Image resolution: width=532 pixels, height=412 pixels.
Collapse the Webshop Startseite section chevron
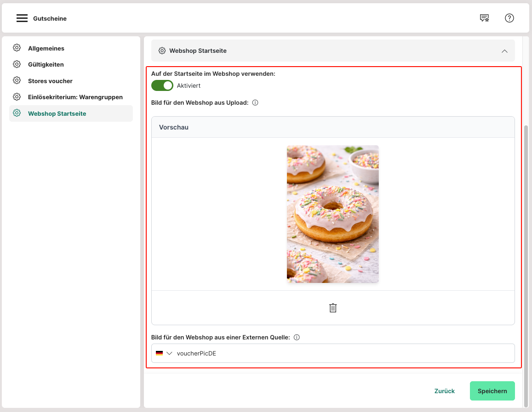click(x=504, y=51)
